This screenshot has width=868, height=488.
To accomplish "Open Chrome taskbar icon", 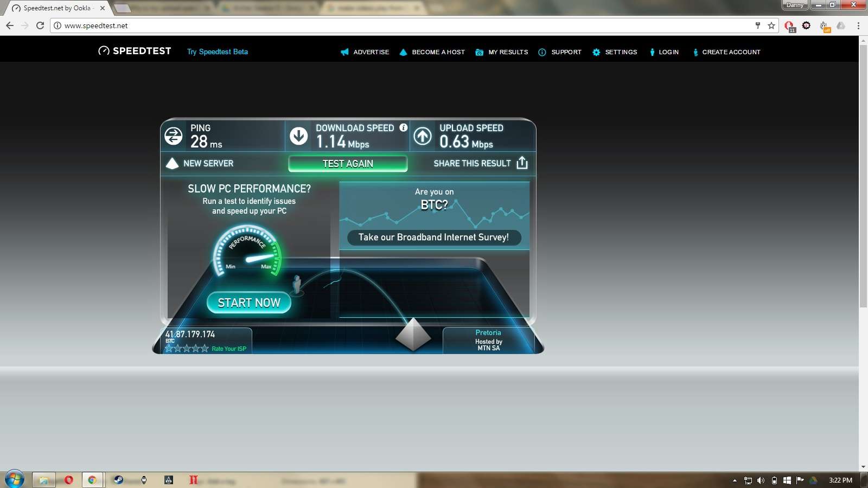I will 92,480.
